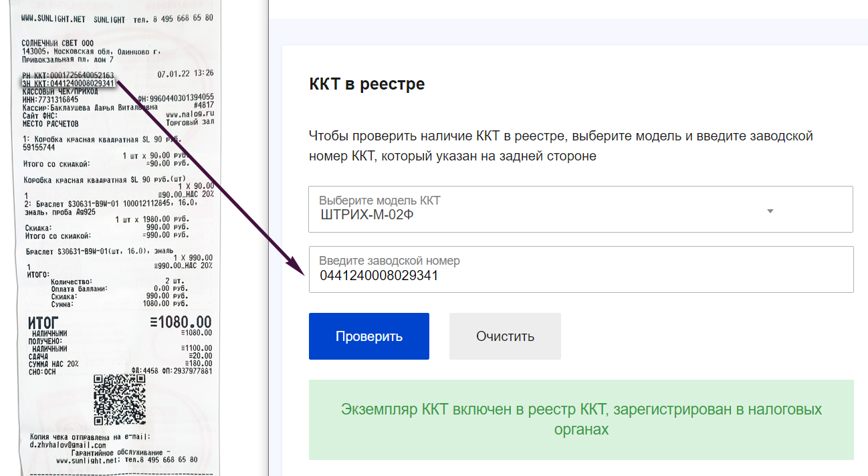Click the green registry confirmation message
The height and width of the screenshot is (476, 868).
pos(580,419)
